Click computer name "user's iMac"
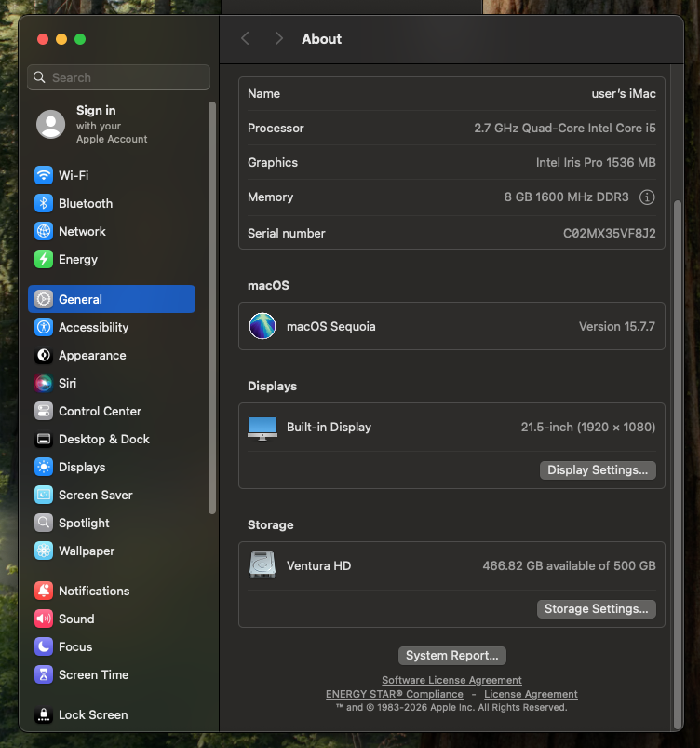700x748 pixels. point(624,93)
